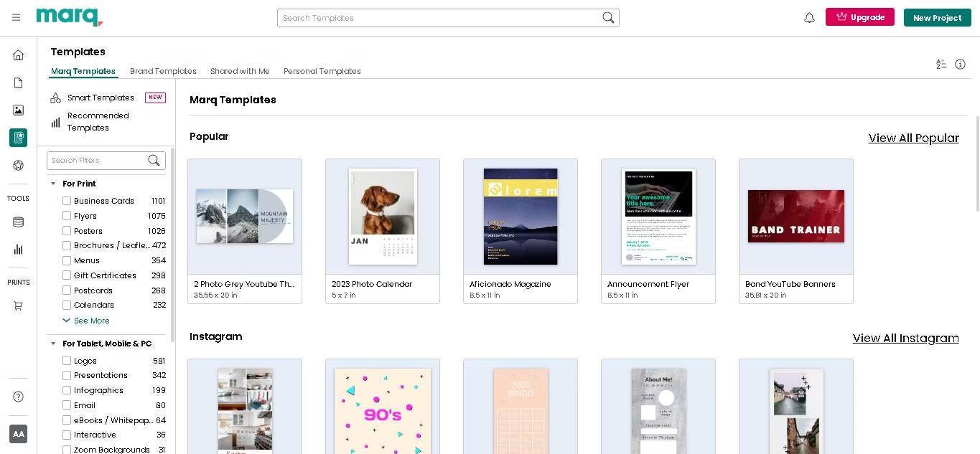Open Brand assets icon in sidebar
Screen dimensions: 980x454
[x=19, y=165]
